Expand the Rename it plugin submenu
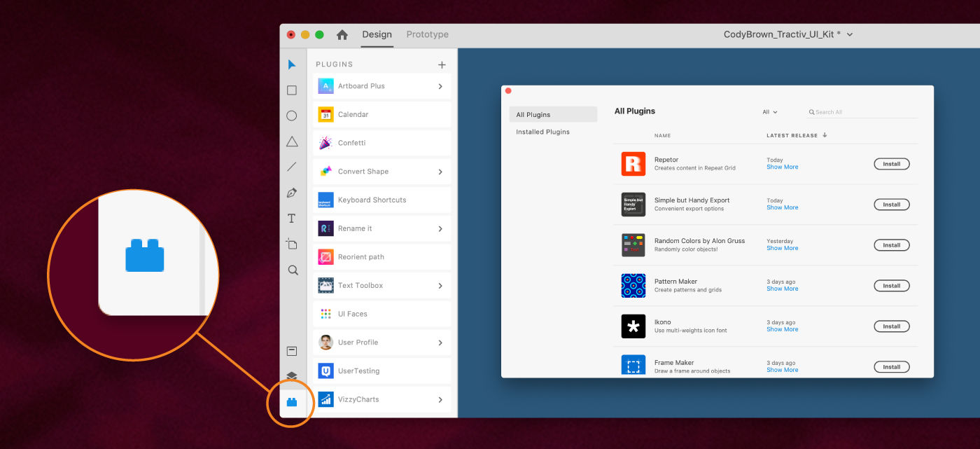This screenshot has height=449, width=980. [x=440, y=228]
